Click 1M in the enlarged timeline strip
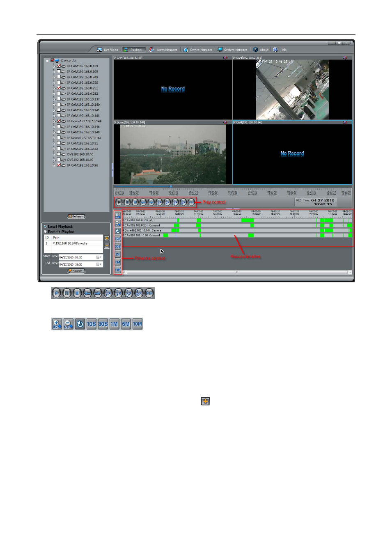Image resolution: width=392 pixels, height=554 pixels. 115,324
